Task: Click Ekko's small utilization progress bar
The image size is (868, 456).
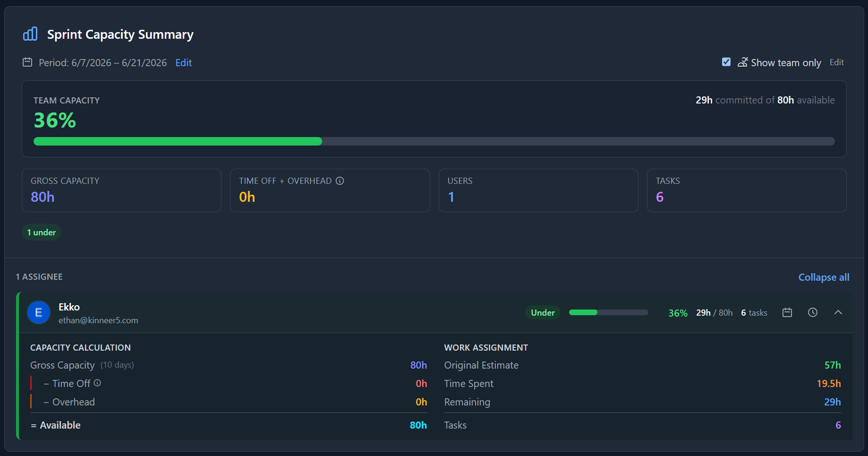Action: tap(608, 312)
